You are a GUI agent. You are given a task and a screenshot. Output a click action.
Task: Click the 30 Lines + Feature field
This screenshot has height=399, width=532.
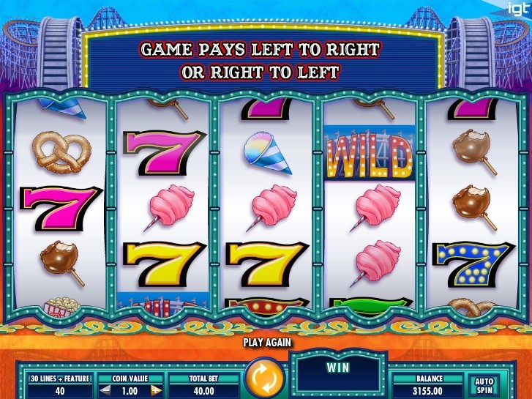(x=60, y=385)
